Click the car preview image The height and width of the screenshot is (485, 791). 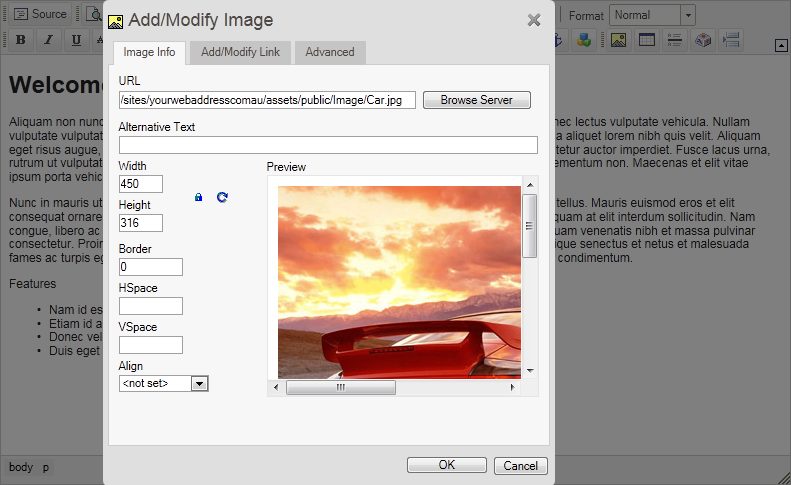click(x=400, y=282)
